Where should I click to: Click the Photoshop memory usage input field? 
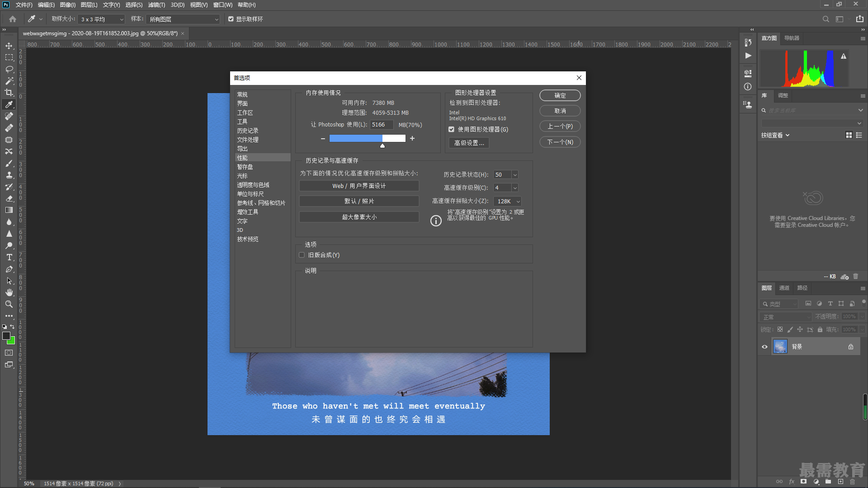(x=382, y=125)
